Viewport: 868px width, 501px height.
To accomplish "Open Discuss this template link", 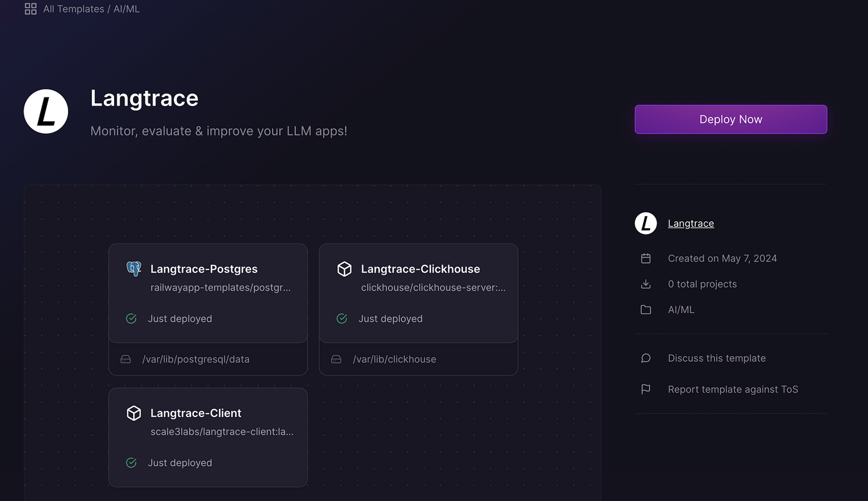I will (x=717, y=358).
